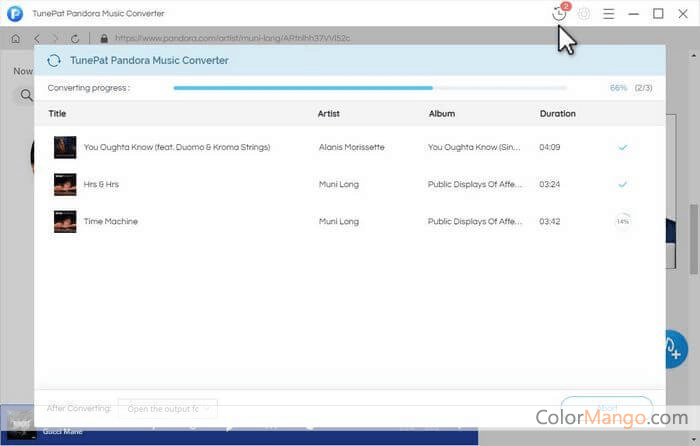Click the browser home icon
This screenshot has height=446, width=700.
click(15, 38)
